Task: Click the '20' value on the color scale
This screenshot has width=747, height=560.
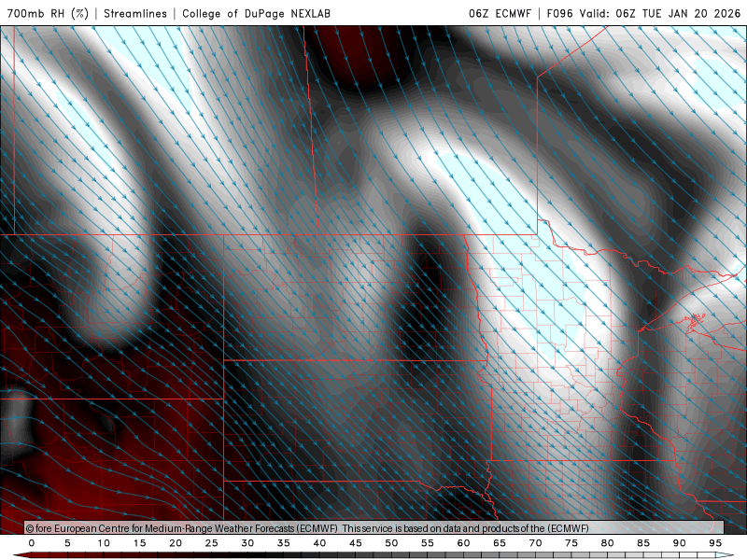Action: [176, 543]
